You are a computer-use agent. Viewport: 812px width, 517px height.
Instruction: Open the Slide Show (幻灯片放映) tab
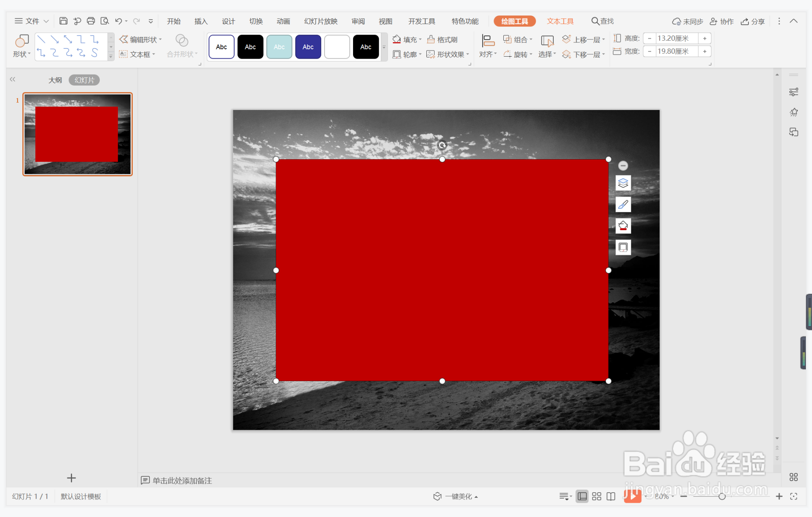(x=321, y=21)
